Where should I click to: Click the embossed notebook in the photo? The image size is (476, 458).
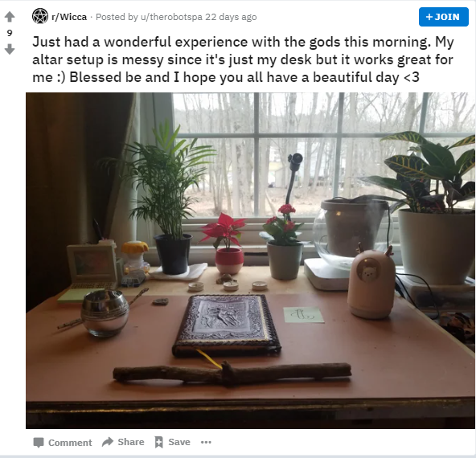coord(227,325)
